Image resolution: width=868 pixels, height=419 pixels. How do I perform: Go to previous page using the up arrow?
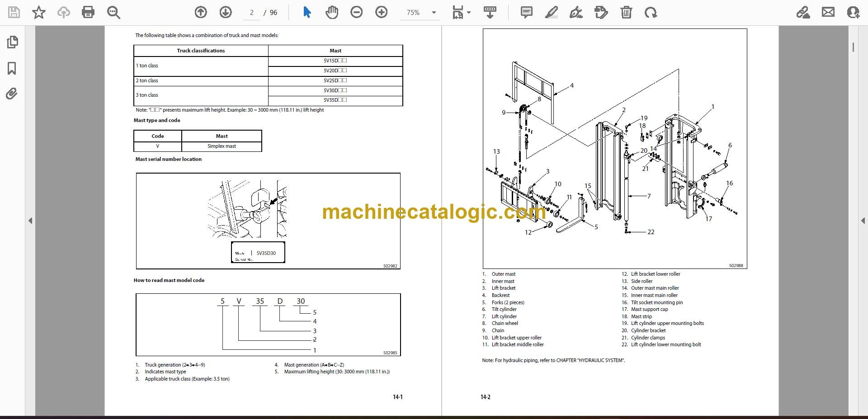[x=201, y=12]
